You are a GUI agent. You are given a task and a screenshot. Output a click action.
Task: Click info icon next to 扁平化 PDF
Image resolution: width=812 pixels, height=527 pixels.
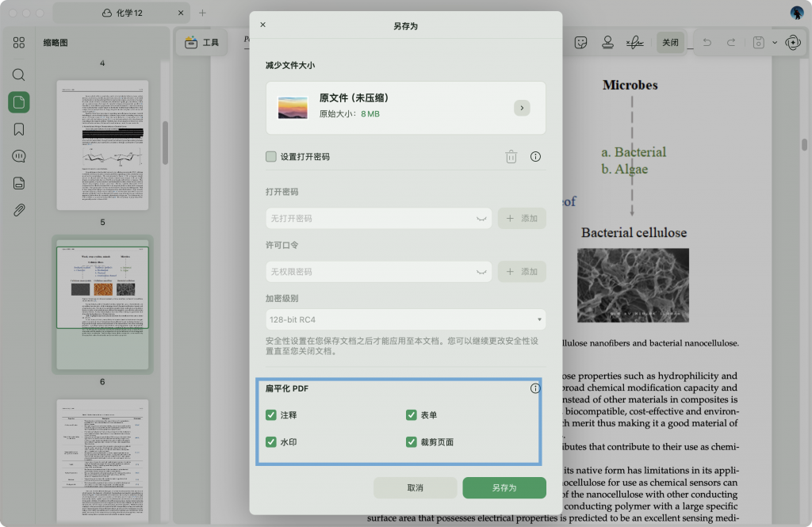(x=535, y=388)
